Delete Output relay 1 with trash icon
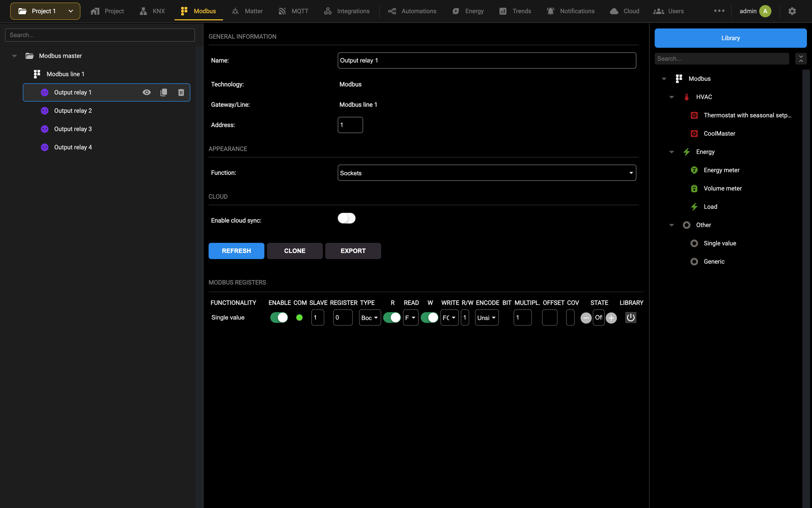Viewport: 812px width, 508px height. (x=181, y=92)
